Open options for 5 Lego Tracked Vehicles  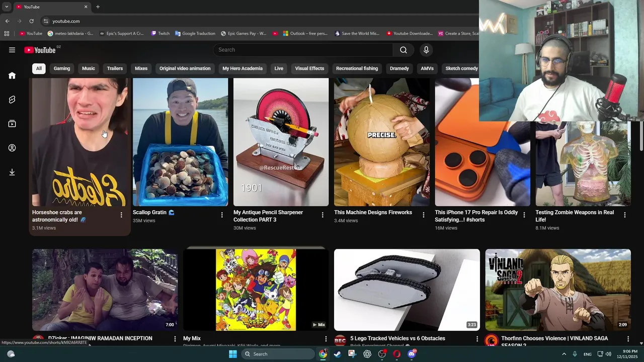pyautogui.click(x=477, y=339)
